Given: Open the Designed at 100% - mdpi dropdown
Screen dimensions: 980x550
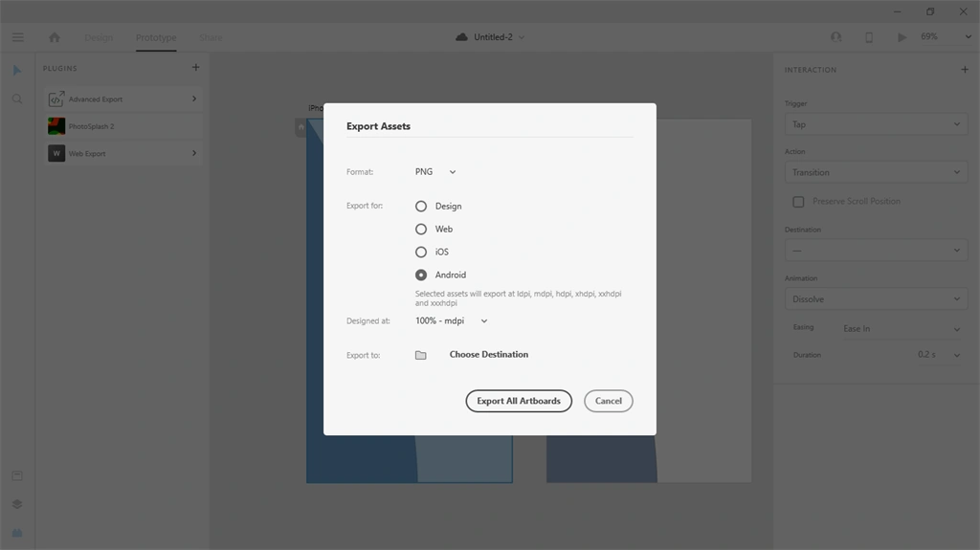Looking at the screenshot, I should click(x=452, y=320).
